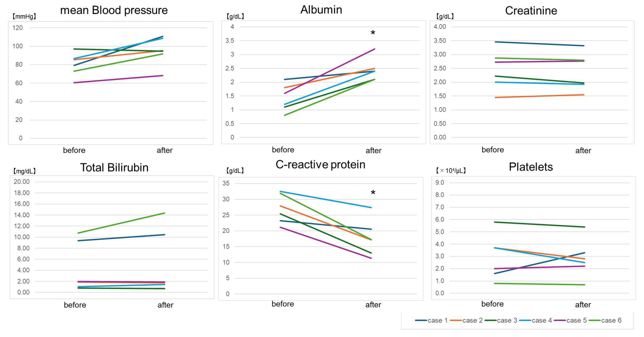The height and width of the screenshot is (337, 644).
Task: Click "before" under the Creatinine chart
Action: 492,150
